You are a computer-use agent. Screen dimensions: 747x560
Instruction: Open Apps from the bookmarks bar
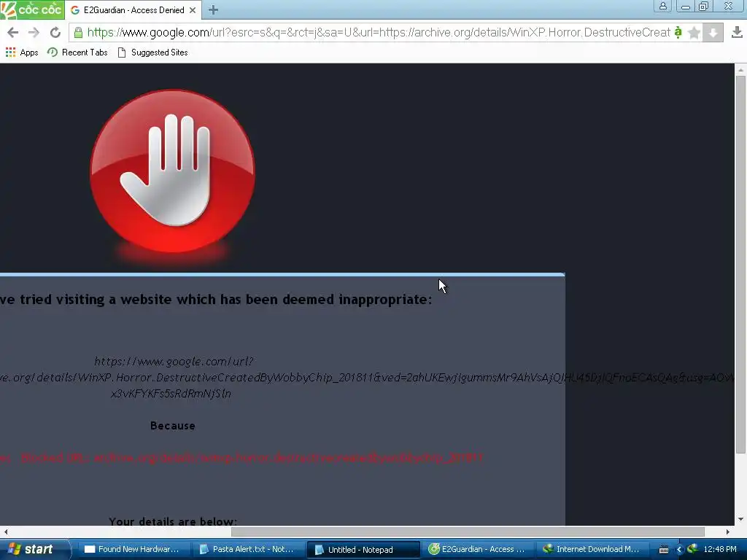[22, 52]
